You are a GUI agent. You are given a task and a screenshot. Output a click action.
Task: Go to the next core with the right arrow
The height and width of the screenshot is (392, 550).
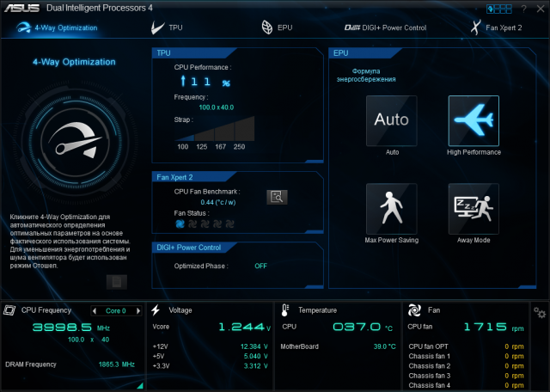(138, 310)
